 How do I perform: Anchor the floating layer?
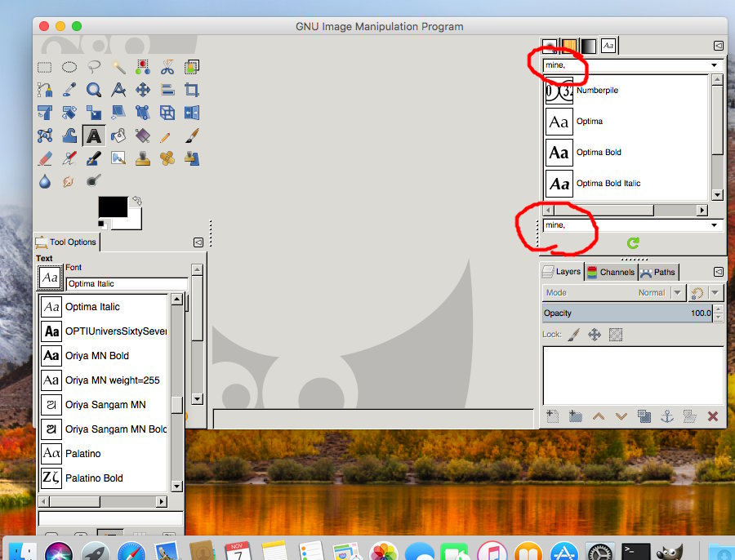(x=667, y=416)
